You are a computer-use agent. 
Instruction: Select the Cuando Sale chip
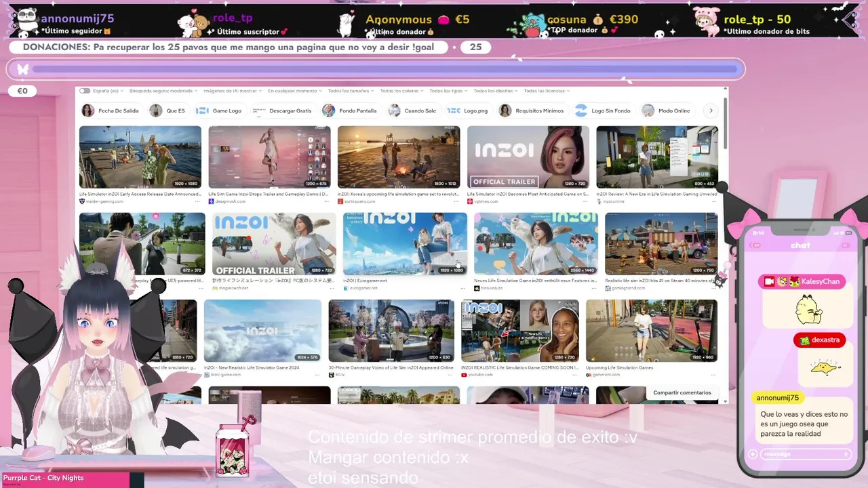pyautogui.click(x=412, y=110)
